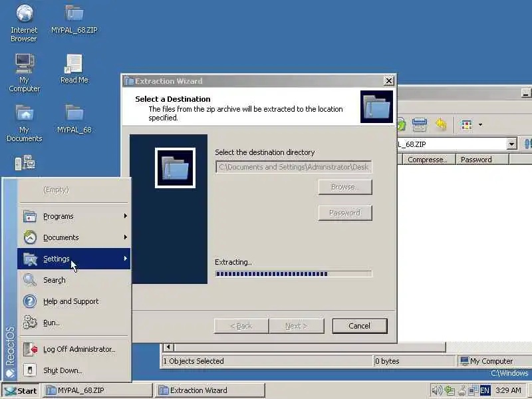Select the MYPAL_68.ZIP desktop file
Screen dimensions: 532x399
(74, 19)
